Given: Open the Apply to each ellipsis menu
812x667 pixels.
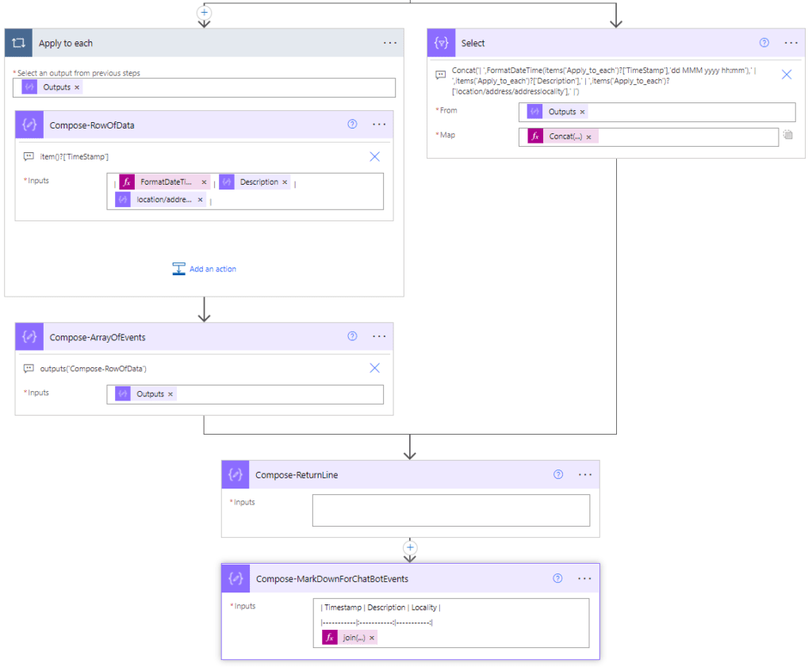Looking at the screenshot, I should point(389,43).
